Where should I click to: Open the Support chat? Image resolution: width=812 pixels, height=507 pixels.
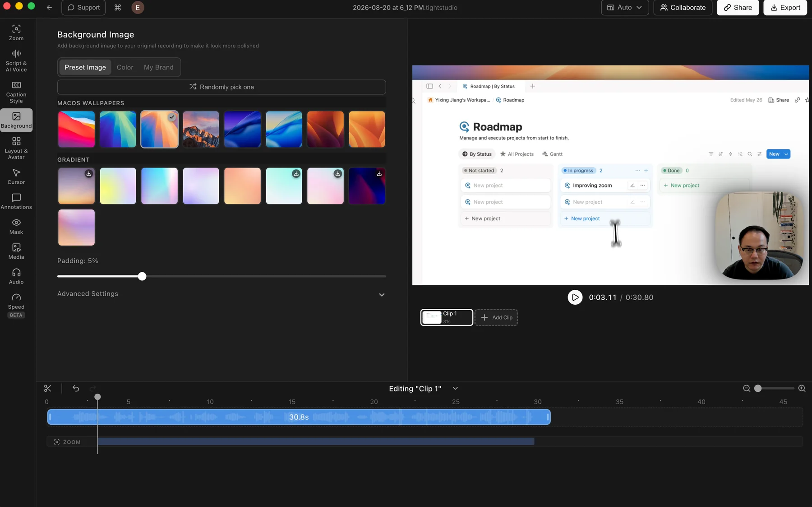tap(83, 8)
